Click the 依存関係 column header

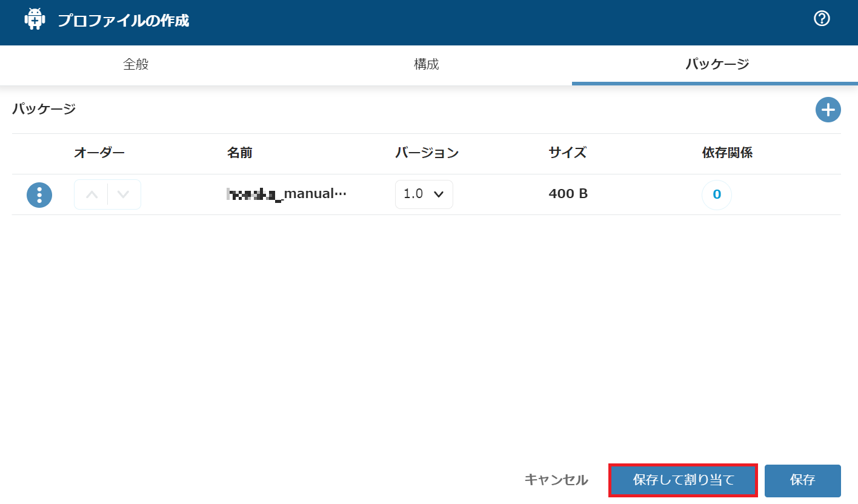pyautogui.click(x=728, y=153)
